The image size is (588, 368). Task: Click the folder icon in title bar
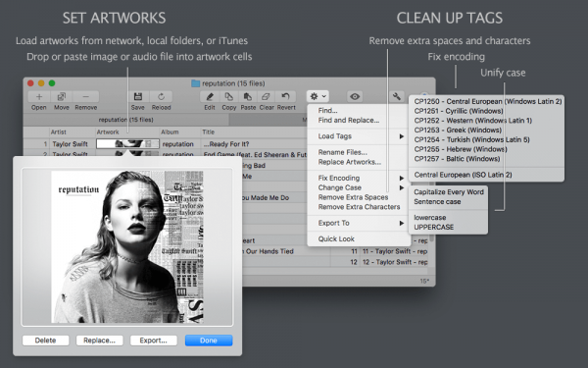pos(195,83)
